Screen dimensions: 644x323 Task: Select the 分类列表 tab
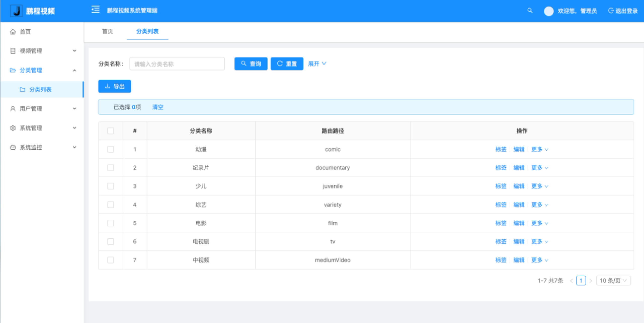[147, 31]
